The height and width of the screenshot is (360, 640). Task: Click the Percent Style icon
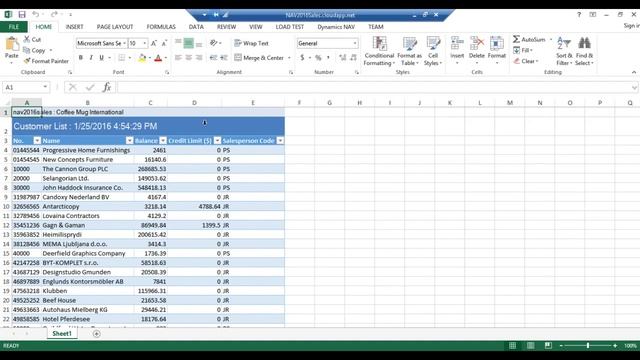click(x=318, y=58)
